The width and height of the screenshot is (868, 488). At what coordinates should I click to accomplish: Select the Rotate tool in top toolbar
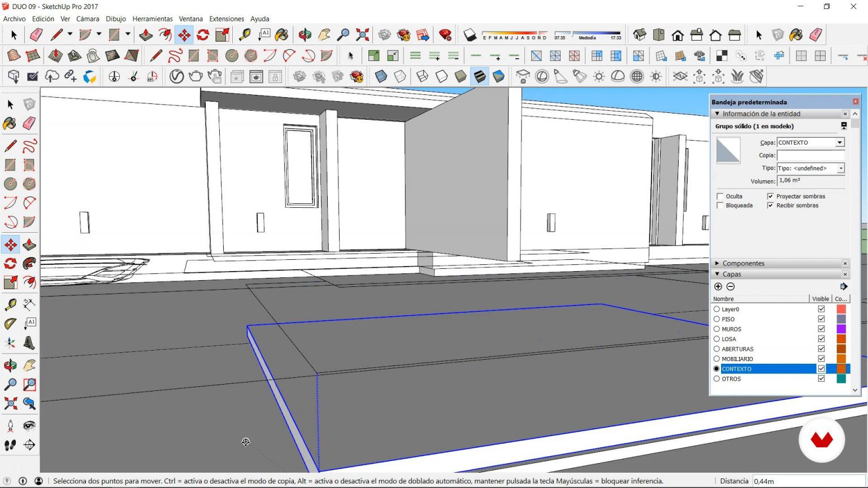203,35
